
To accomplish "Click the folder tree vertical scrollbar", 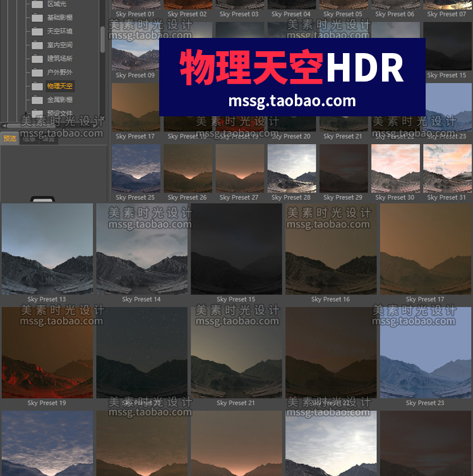I will coord(103,39).
